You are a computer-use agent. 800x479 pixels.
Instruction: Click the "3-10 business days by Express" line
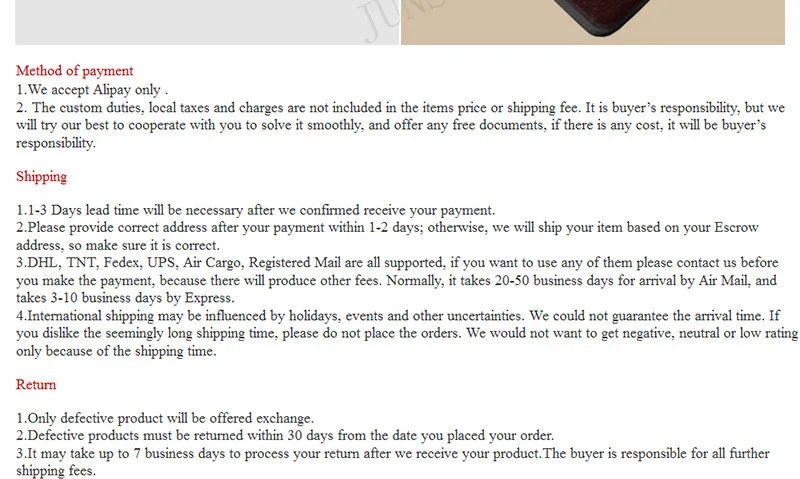pos(125,298)
